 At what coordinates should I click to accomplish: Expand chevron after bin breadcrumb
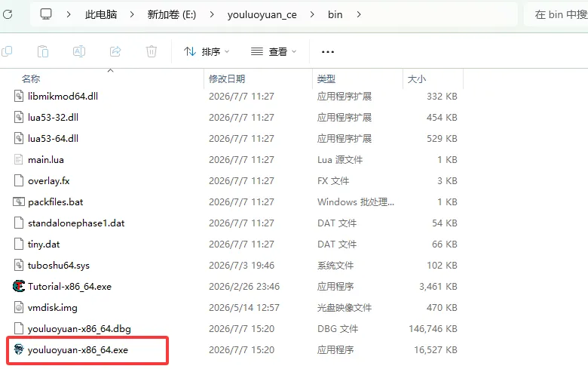coord(359,14)
